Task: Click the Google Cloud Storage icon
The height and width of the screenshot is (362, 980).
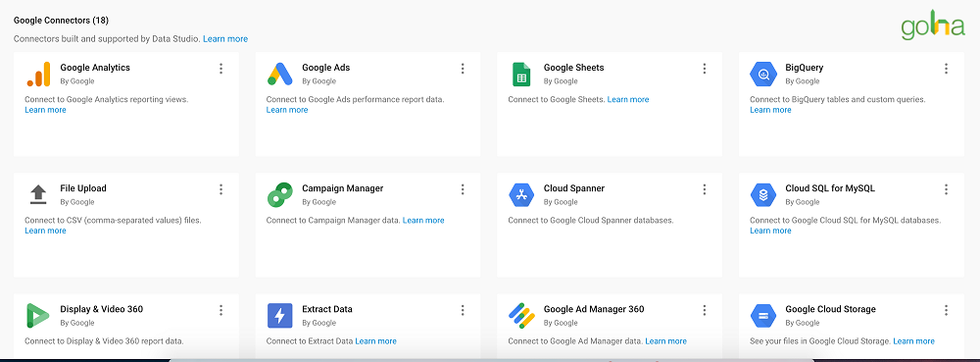Action: tap(763, 316)
